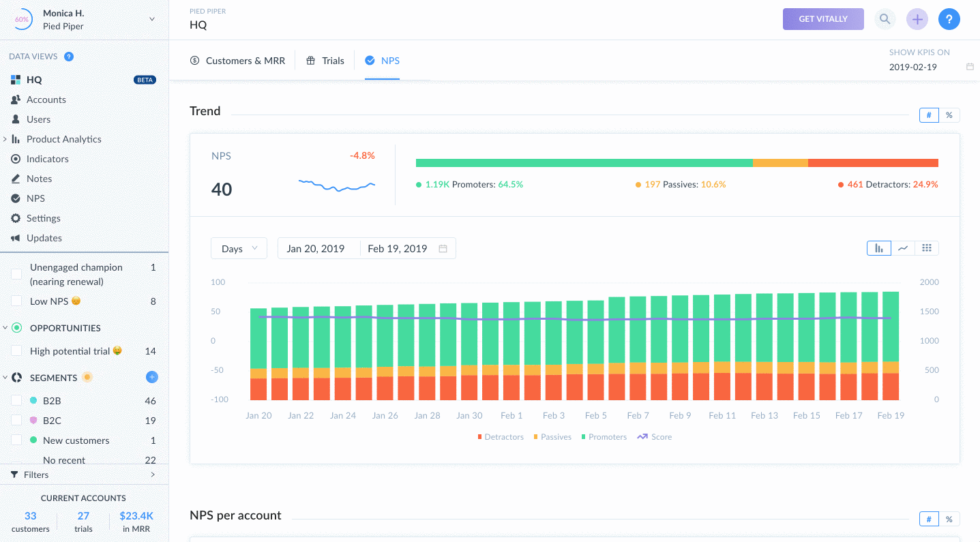Click the Jan 20, 2019 start date field
The image size is (980, 542).
point(316,249)
